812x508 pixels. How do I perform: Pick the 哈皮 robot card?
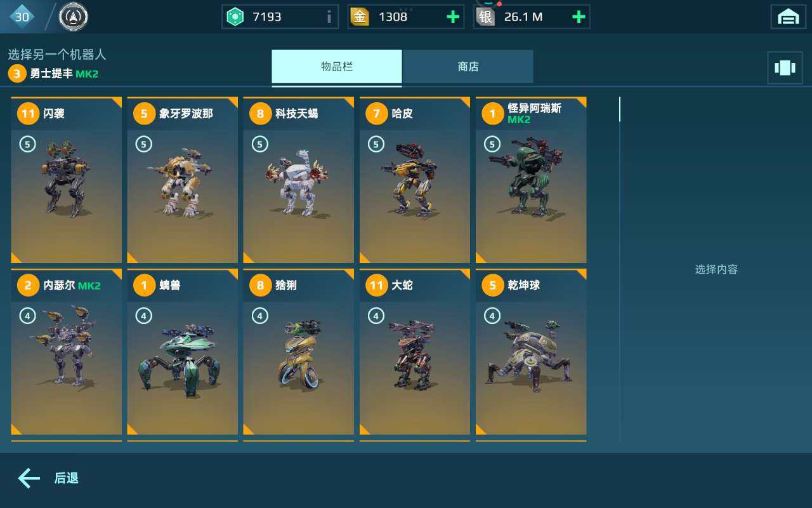click(x=415, y=180)
